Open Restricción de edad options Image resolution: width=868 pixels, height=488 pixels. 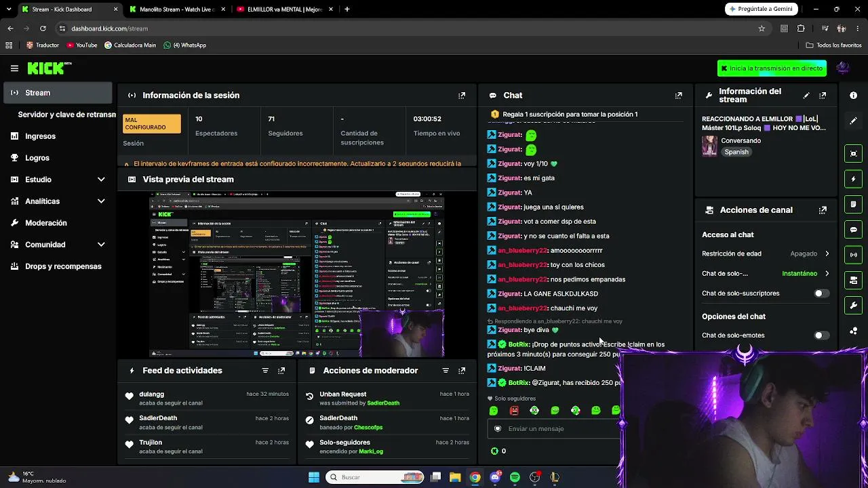pos(766,253)
